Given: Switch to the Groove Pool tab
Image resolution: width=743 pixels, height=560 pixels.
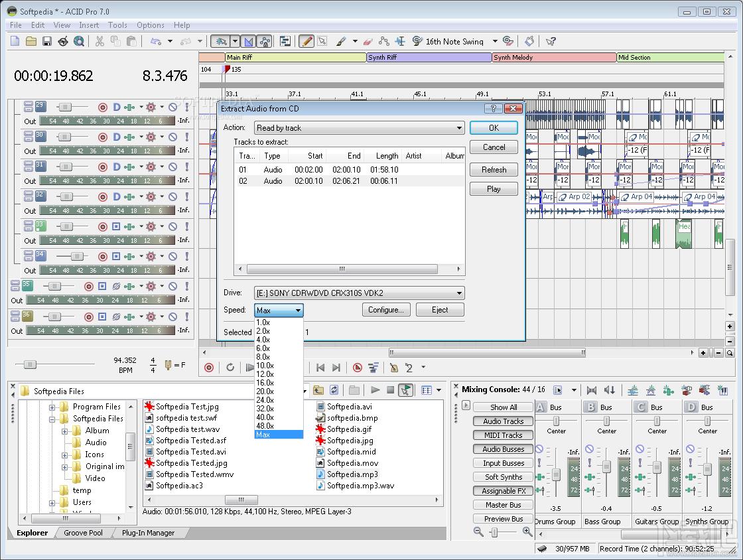Looking at the screenshot, I should point(84,533).
